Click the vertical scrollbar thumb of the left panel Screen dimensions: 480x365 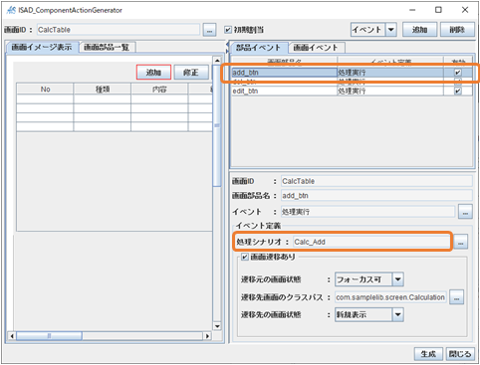tap(217, 125)
